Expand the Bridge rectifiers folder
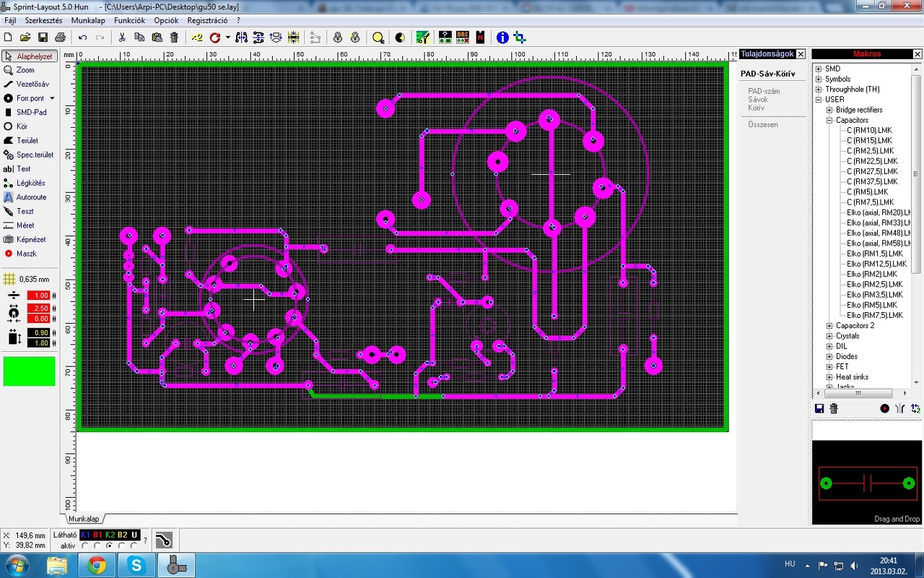 829,111
